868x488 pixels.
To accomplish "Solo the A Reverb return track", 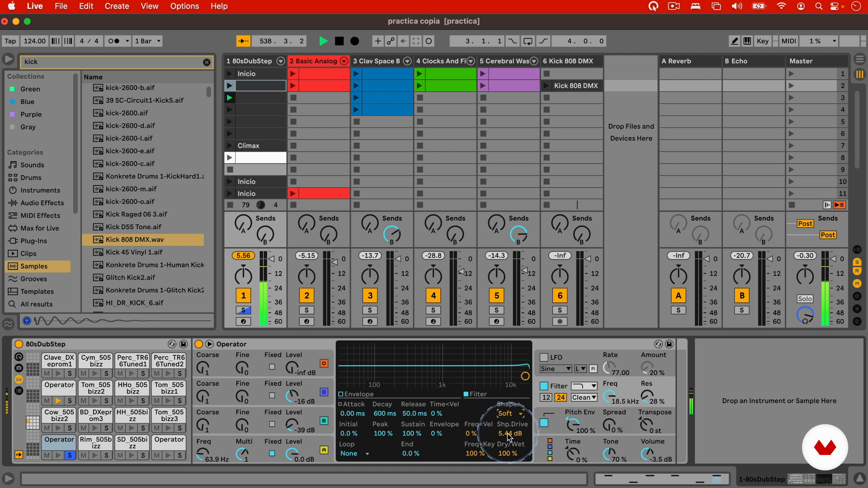I will (678, 310).
